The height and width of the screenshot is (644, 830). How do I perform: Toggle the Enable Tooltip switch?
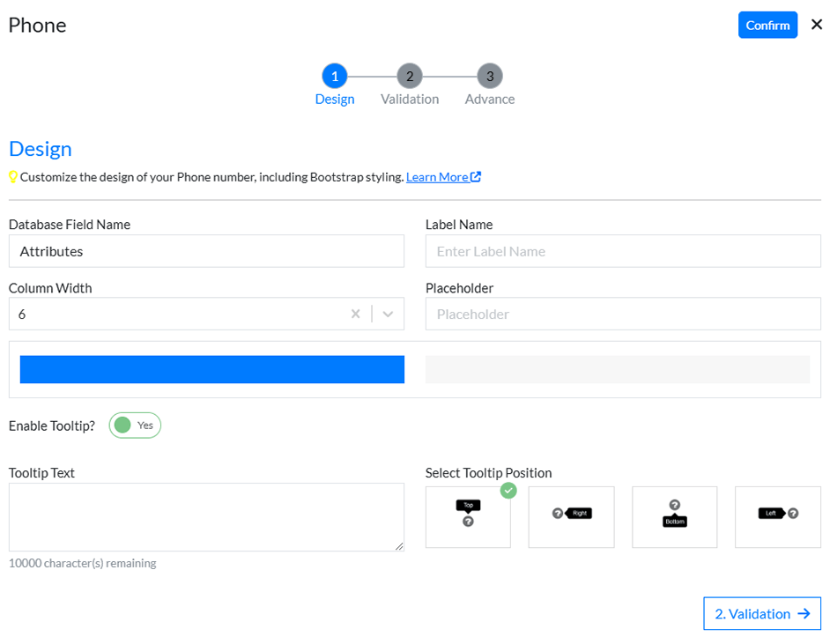135,426
